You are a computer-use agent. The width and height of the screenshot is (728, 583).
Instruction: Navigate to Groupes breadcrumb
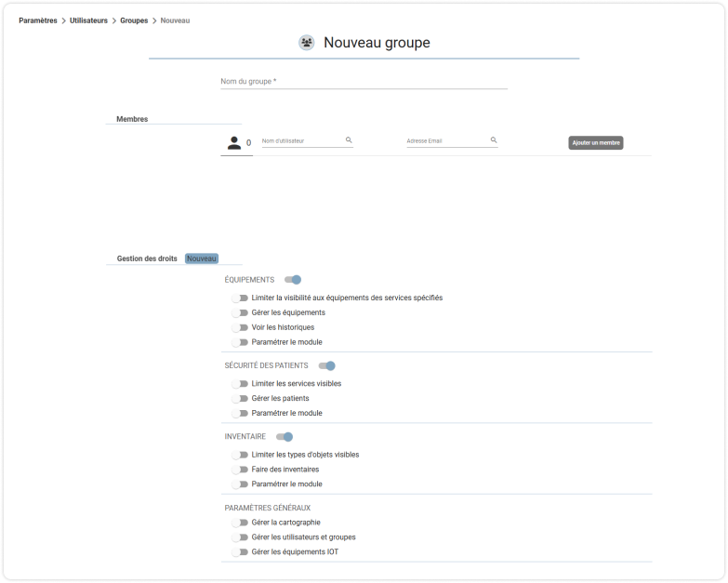(x=134, y=20)
